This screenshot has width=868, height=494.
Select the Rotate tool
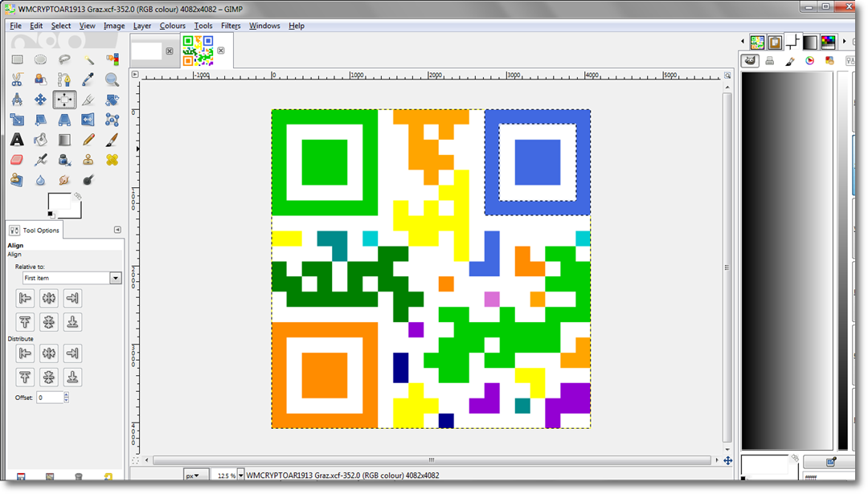[112, 100]
